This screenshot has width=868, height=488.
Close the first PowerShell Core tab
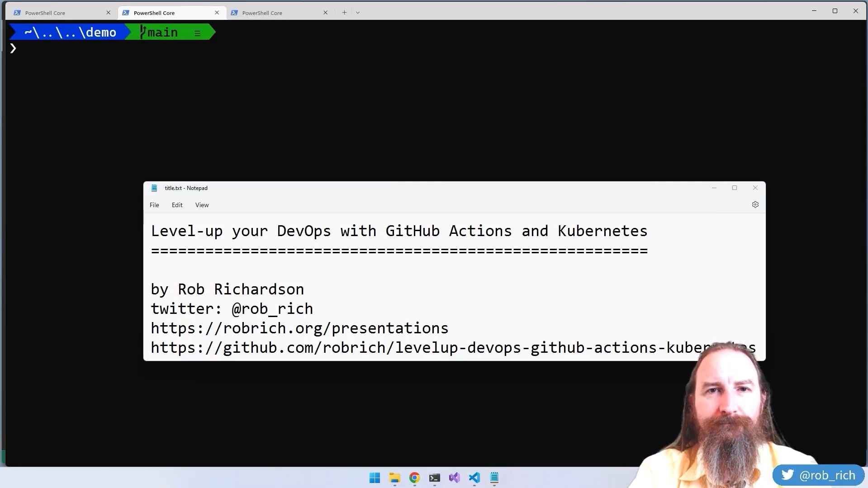[x=108, y=13]
